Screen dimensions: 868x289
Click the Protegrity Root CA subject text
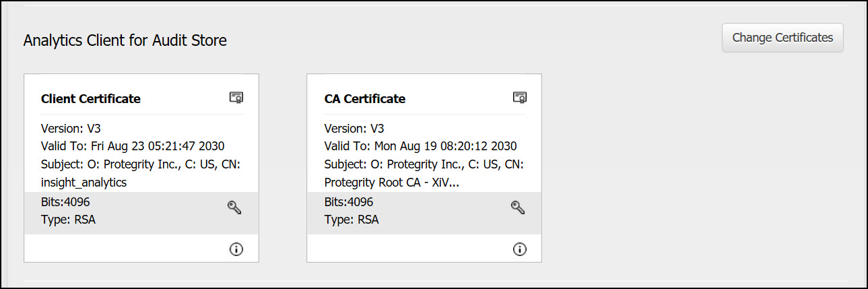392,182
